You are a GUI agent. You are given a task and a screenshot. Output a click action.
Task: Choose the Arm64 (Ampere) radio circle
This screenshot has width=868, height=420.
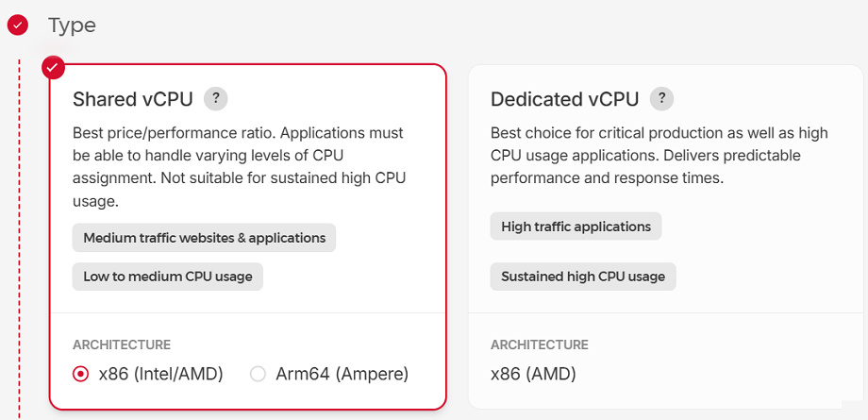click(x=258, y=374)
